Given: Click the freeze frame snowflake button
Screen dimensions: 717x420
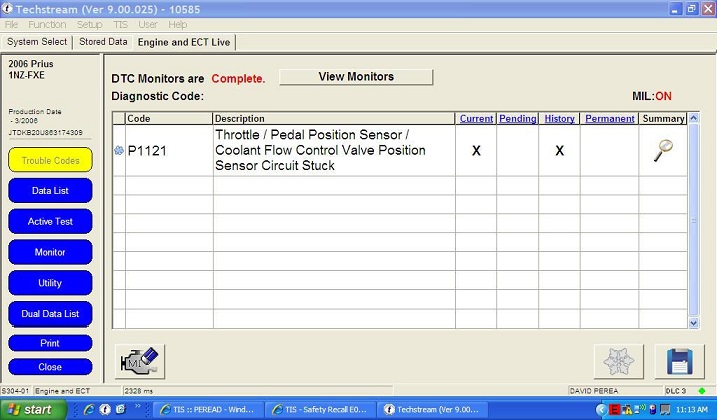Looking at the screenshot, I should pyautogui.click(x=618, y=362).
